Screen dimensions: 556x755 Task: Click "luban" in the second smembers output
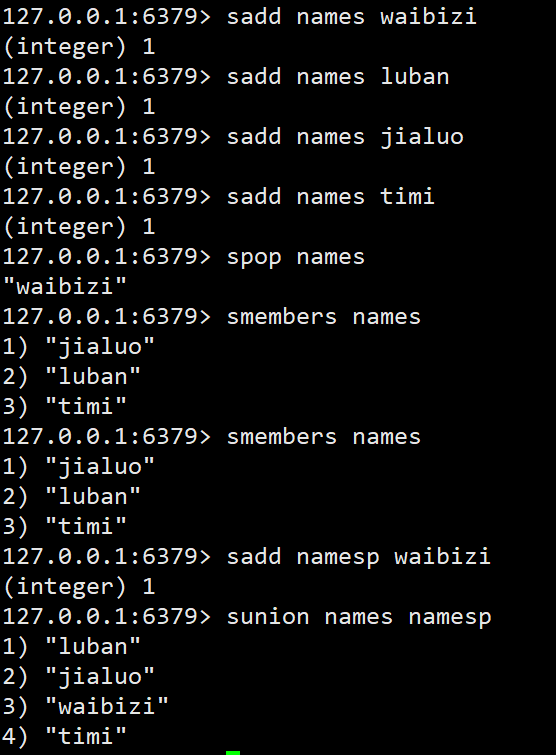pyautogui.click(x=92, y=497)
